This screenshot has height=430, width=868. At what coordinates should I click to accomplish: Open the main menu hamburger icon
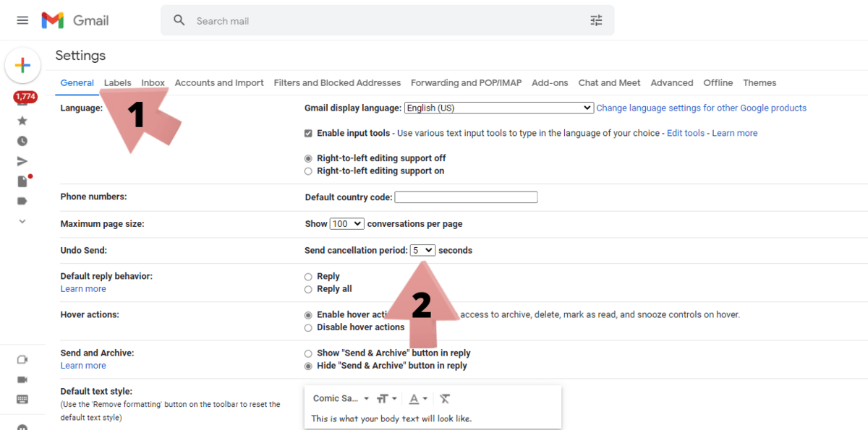point(22,20)
